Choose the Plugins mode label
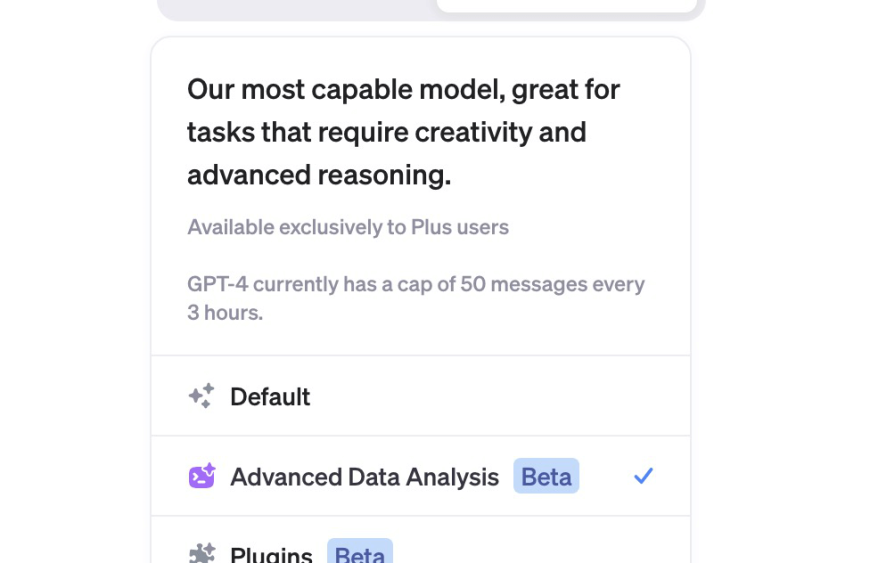This screenshot has height=563, width=870. pyautogui.click(x=271, y=554)
